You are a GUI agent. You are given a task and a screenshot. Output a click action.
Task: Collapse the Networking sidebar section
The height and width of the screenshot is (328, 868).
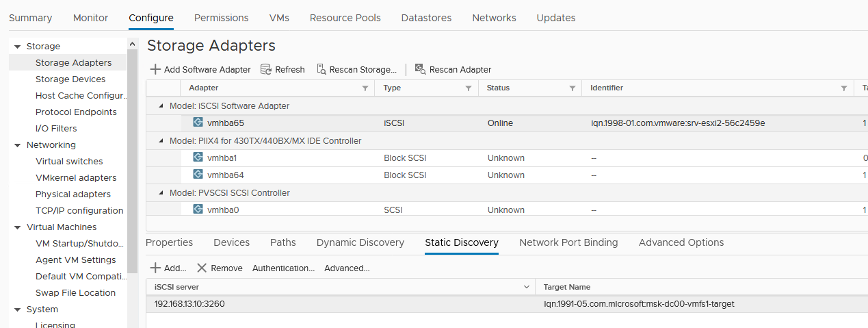click(x=17, y=145)
